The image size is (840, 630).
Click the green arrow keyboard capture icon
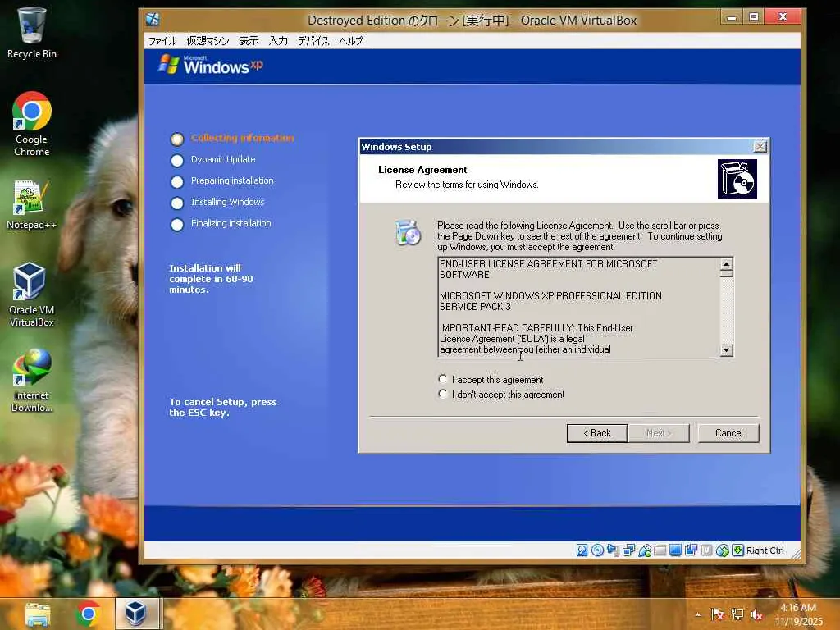(737, 550)
